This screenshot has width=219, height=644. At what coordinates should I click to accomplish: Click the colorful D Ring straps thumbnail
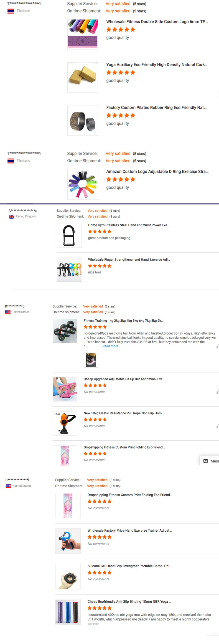[83, 184]
